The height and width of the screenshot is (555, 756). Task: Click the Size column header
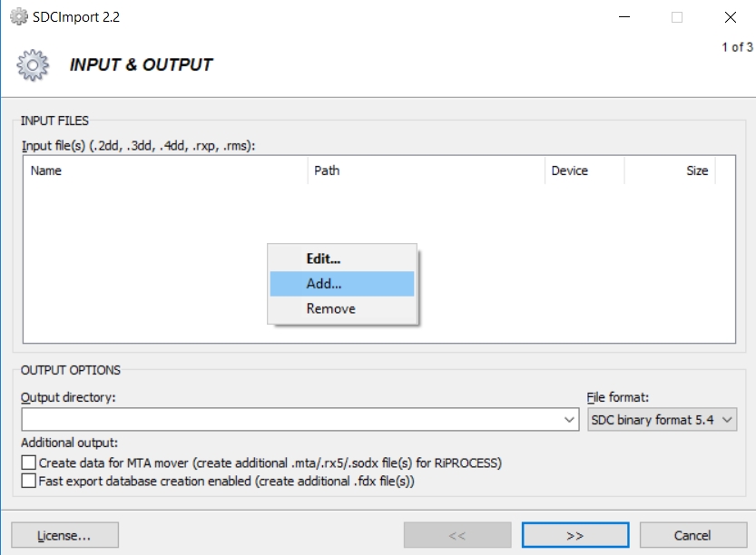670,170
